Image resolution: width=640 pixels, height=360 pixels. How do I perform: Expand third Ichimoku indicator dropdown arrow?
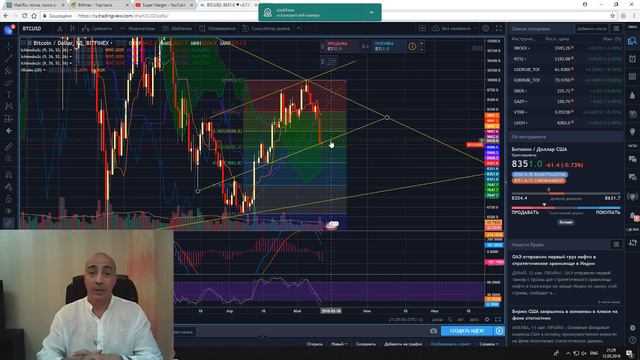point(71,63)
